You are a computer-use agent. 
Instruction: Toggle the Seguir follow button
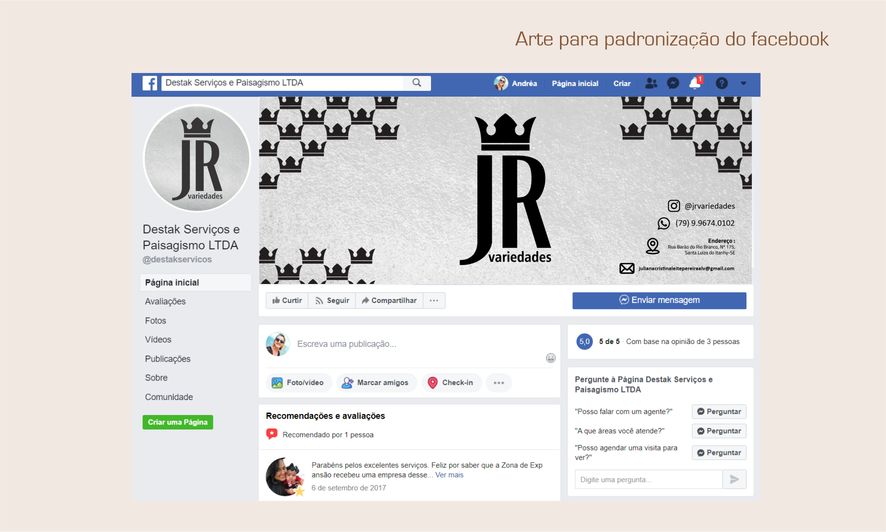332,300
